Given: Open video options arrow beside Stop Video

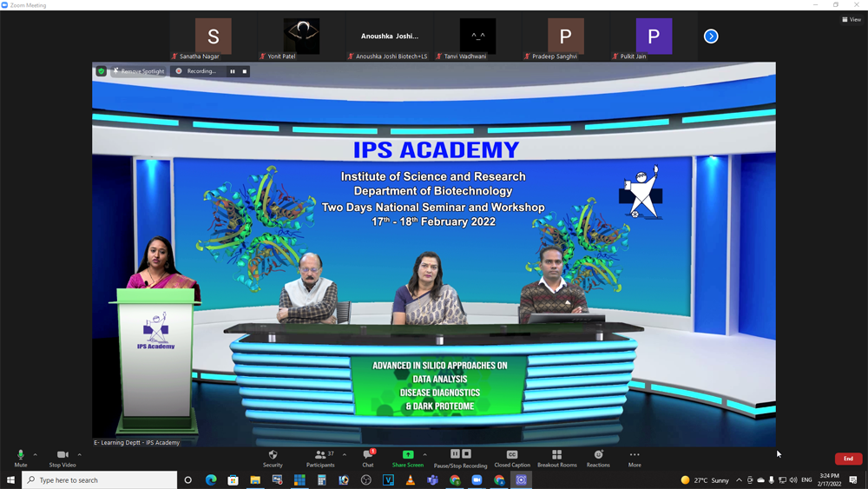Looking at the screenshot, I should coord(80,454).
